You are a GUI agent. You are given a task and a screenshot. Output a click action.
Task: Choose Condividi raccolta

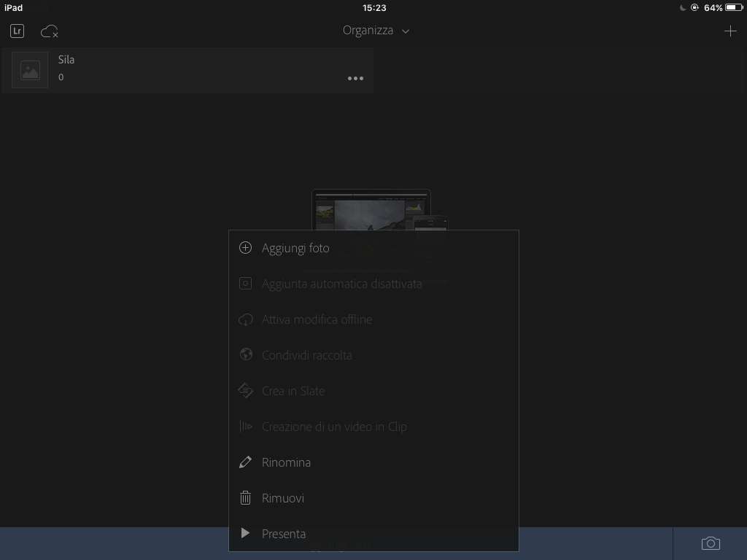click(x=373, y=355)
